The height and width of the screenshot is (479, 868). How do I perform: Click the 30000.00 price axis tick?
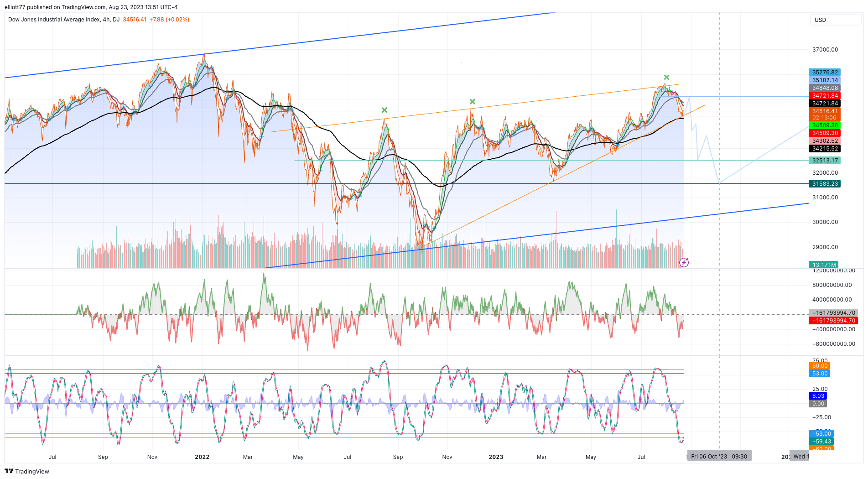pos(825,222)
